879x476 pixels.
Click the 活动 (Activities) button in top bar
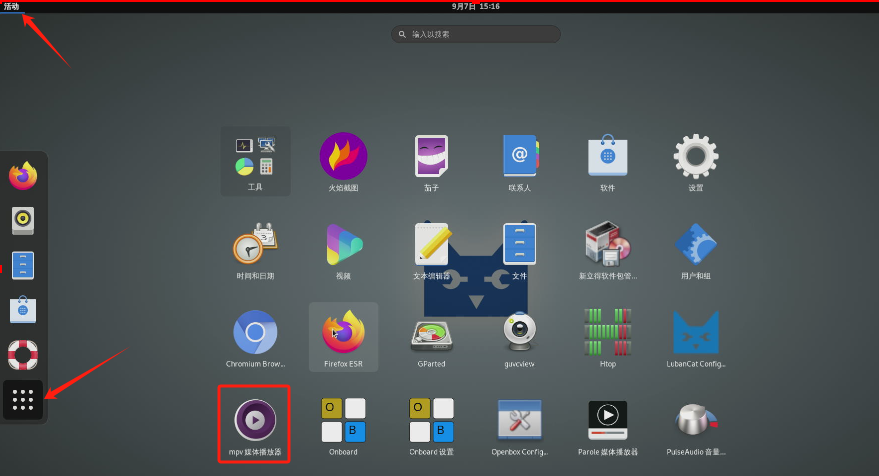click(11, 6)
